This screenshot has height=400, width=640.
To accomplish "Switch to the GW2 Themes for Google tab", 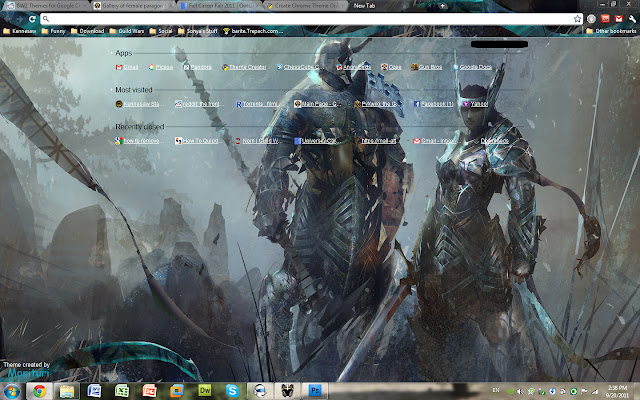I will pyautogui.click(x=45, y=6).
